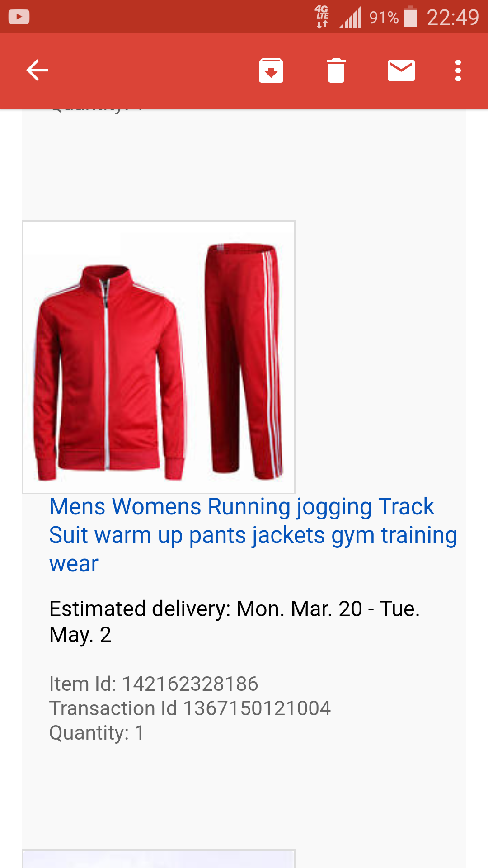This screenshot has width=488, height=868.
Task: Select the Transaction Id 1367150121004 line
Action: coord(190,708)
